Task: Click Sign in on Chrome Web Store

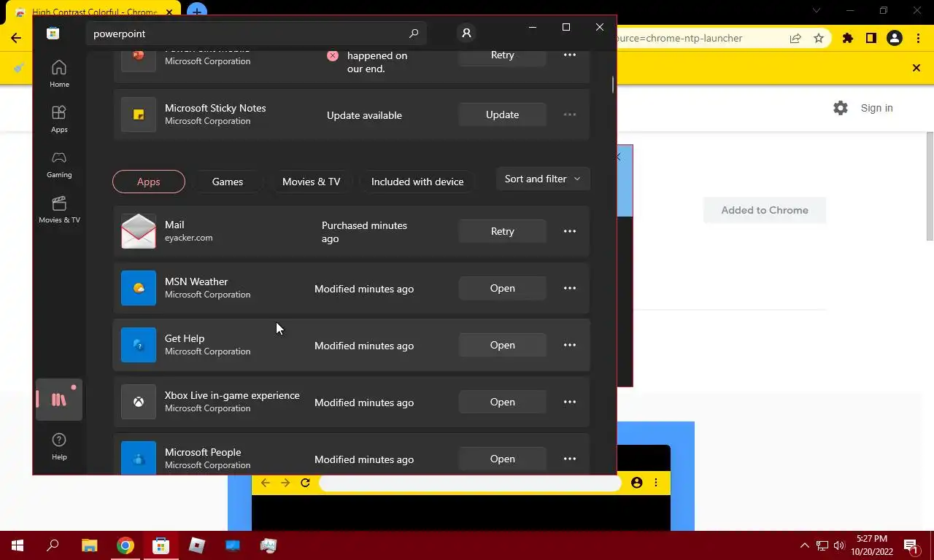Action: pos(876,108)
